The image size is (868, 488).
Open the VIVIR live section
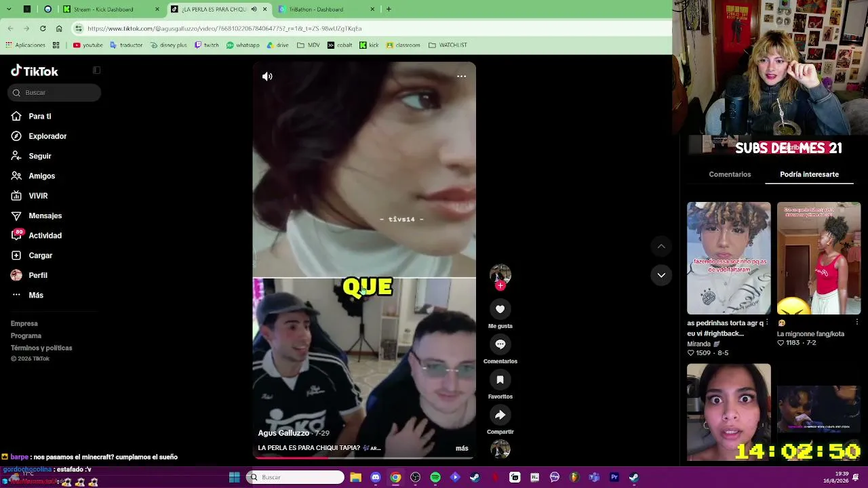pos(29,196)
